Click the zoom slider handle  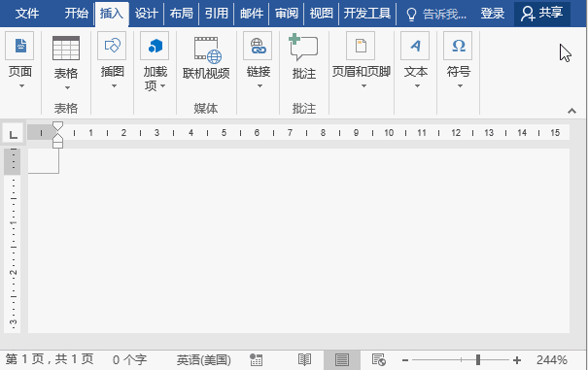[x=478, y=360]
